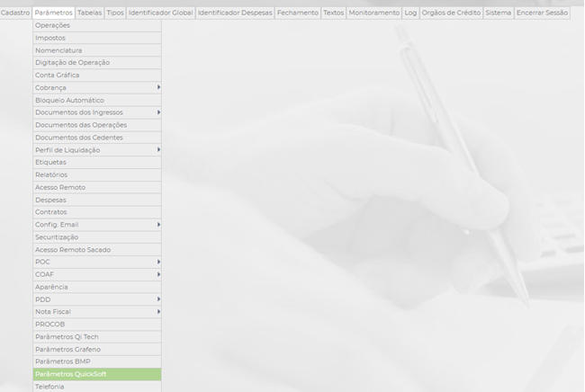Viewport: 585px width, 392px height.
Task: Open the Tabelas menu
Action: pos(89,13)
